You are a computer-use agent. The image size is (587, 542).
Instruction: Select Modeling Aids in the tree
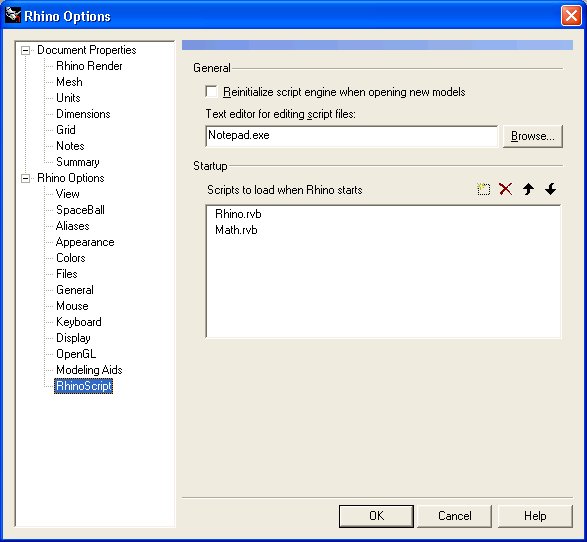89,370
